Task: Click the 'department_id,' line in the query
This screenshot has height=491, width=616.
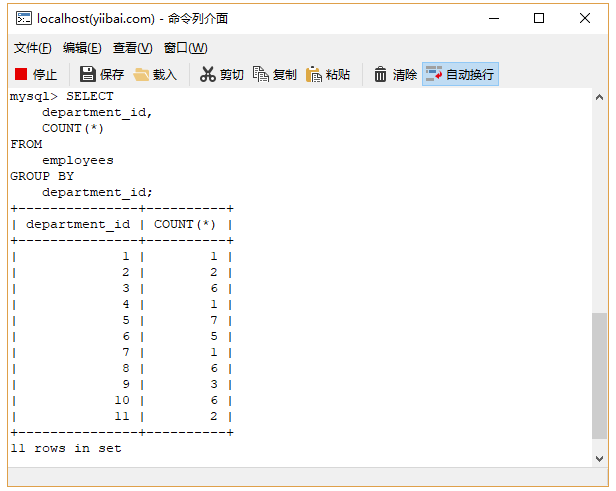Action: 97,112
